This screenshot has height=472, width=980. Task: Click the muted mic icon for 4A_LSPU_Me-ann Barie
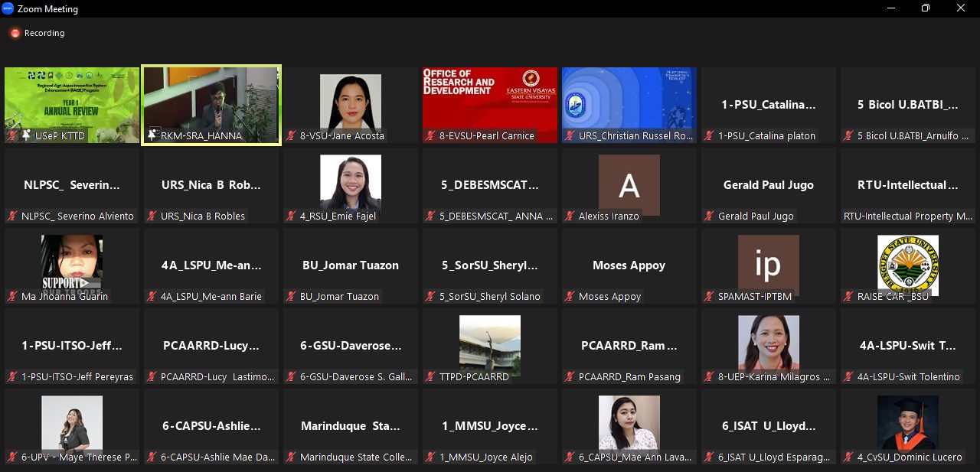coord(152,297)
